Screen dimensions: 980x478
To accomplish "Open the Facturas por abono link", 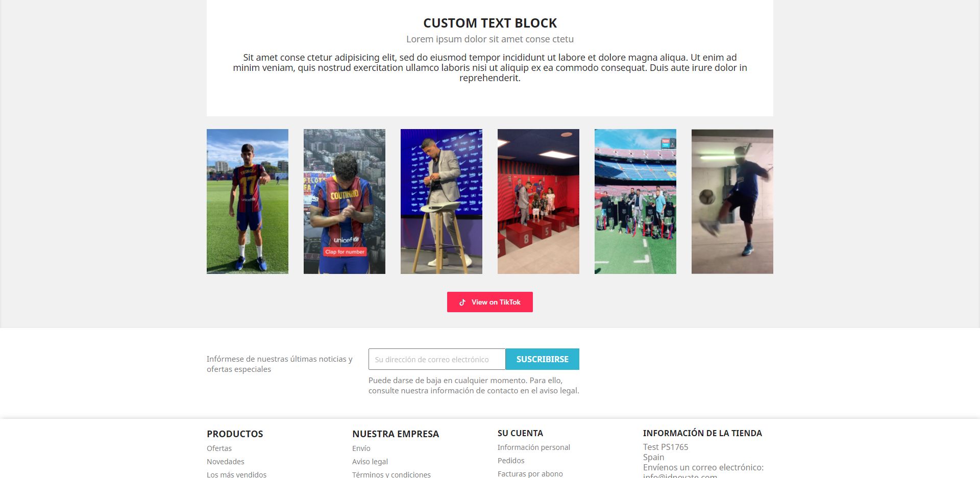I will pos(530,474).
